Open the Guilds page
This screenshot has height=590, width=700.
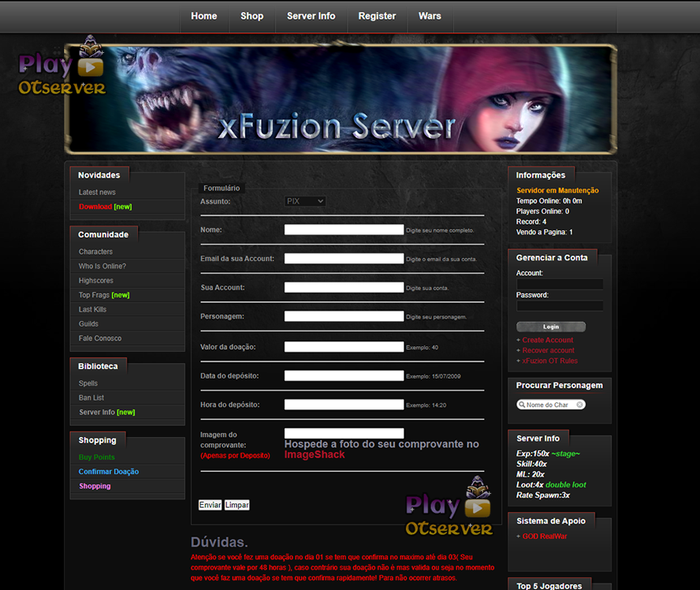pos(88,324)
